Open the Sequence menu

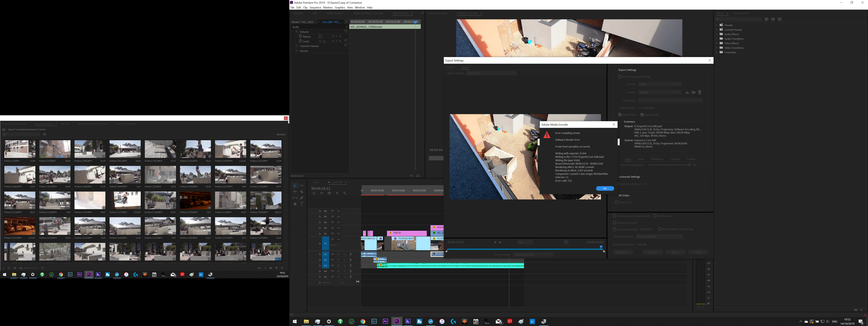[x=315, y=7]
